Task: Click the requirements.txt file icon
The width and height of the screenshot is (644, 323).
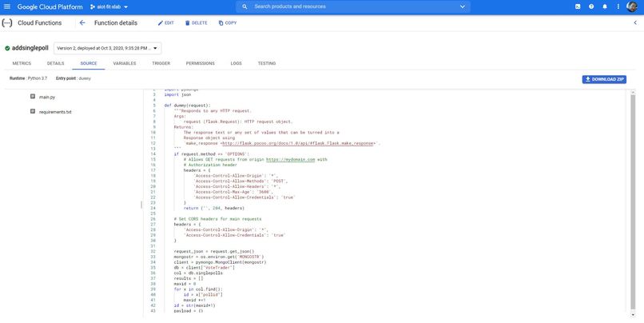Action: [33, 111]
